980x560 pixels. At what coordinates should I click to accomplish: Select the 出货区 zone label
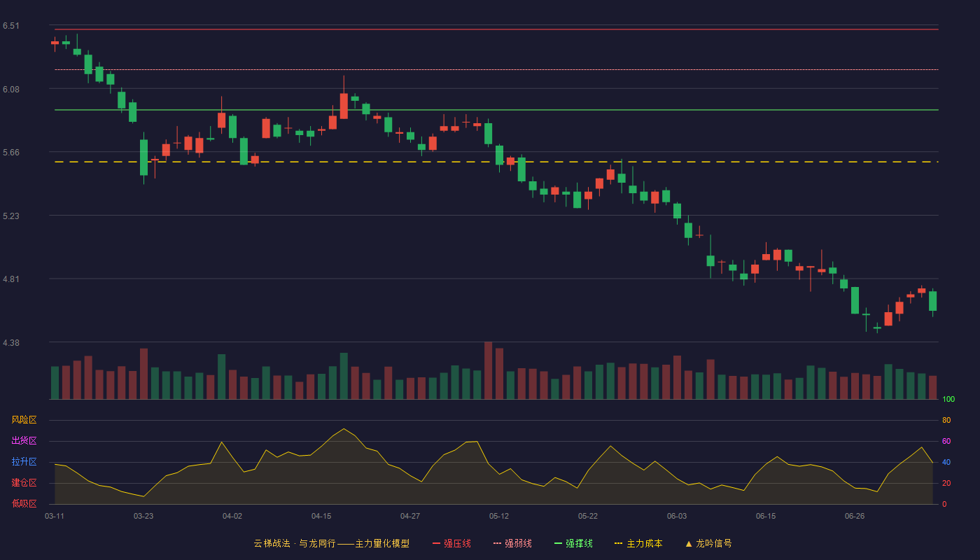pyautogui.click(x=24, y=441)
